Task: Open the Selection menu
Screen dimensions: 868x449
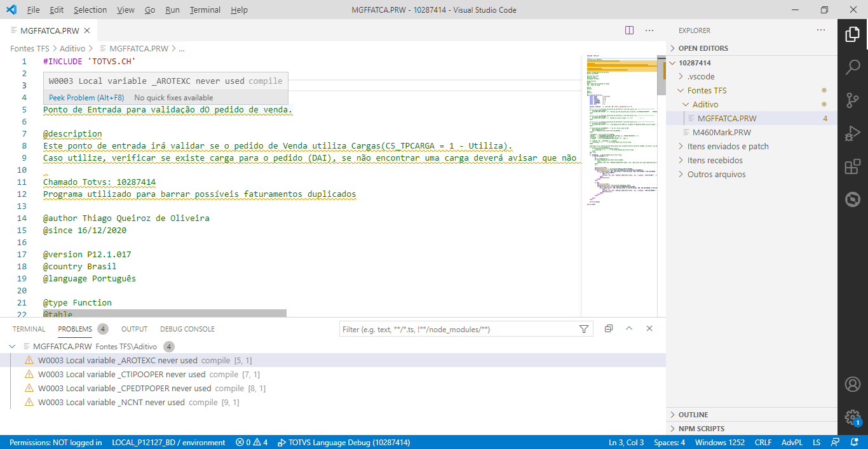Action: [90, 10]
